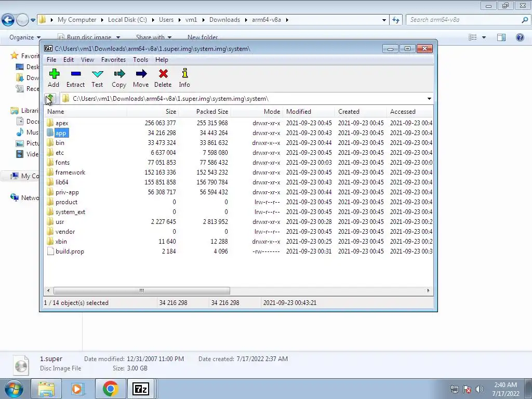Sort by the Mode column header
532x399 pixels.
tap(257, 112)
